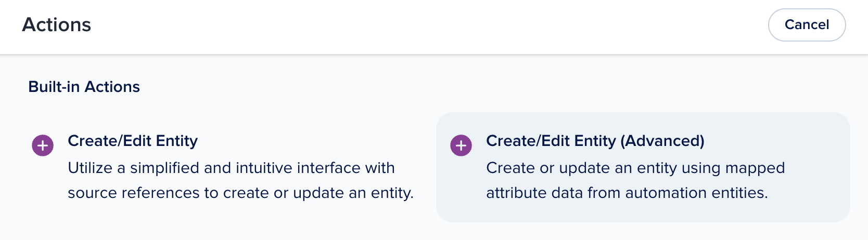The width and height of the screenshot is (868, 240).
Task: Click the word "Advanced" in parentheses
Action: 662,141
